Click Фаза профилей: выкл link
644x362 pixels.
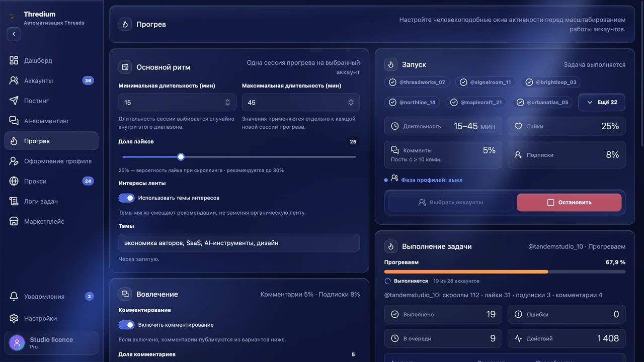(432, 180)
